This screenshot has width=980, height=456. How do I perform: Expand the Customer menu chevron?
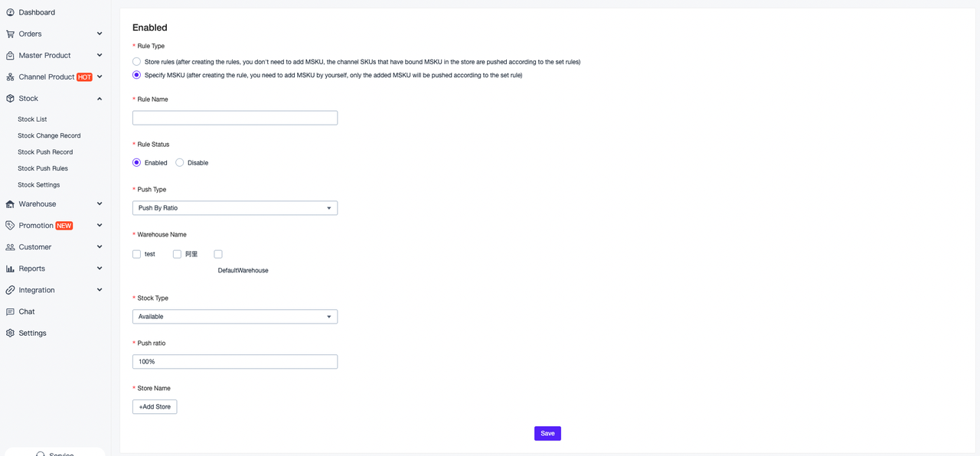tap(100, 247)
